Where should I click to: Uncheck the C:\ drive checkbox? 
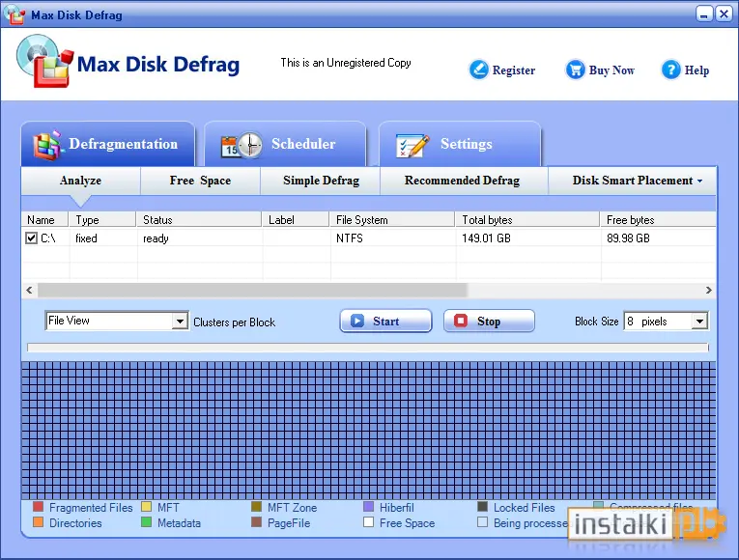(x=31, y=238)
